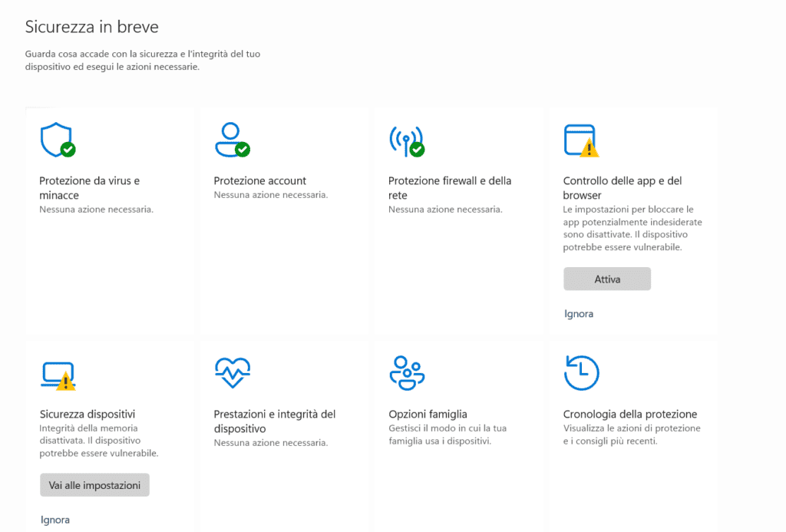Click the app and browser control window icon
Image resolution: width=786 pixels, height=532 pixels.
pos(580,140)
